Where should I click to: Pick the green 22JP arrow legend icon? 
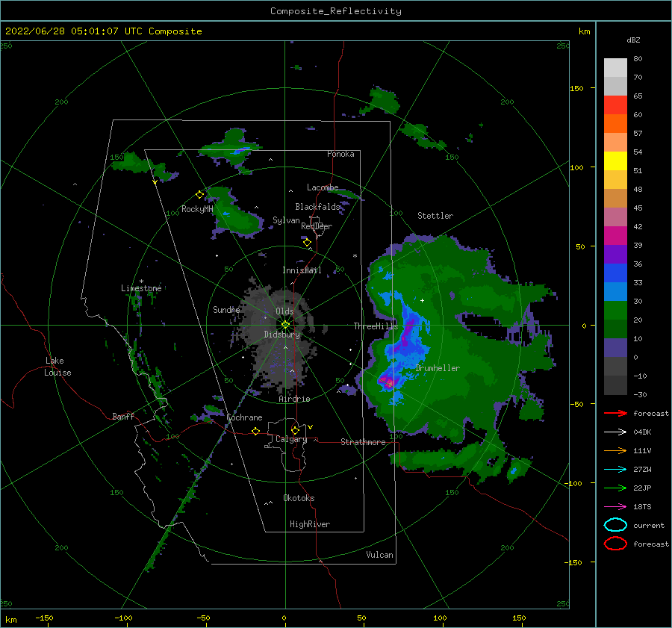coord(615,488)
